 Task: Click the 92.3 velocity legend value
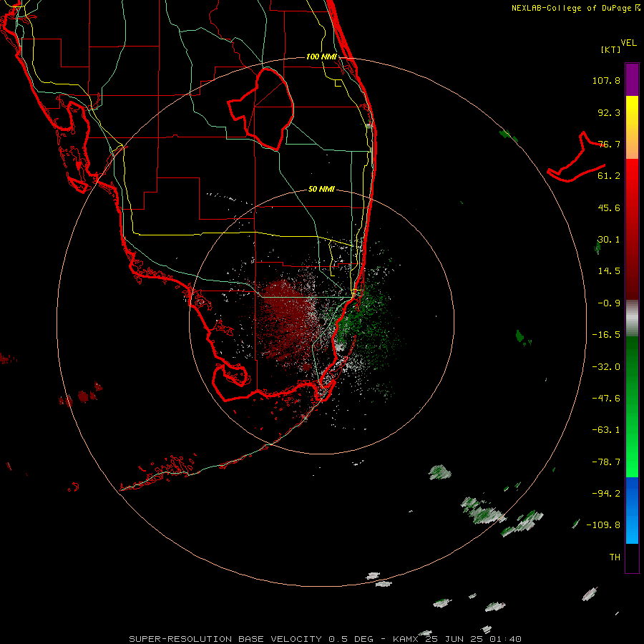coord(609,112)
